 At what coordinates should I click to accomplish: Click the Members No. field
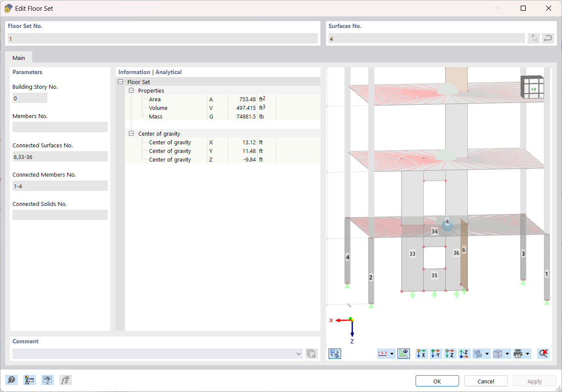point(60,128)
